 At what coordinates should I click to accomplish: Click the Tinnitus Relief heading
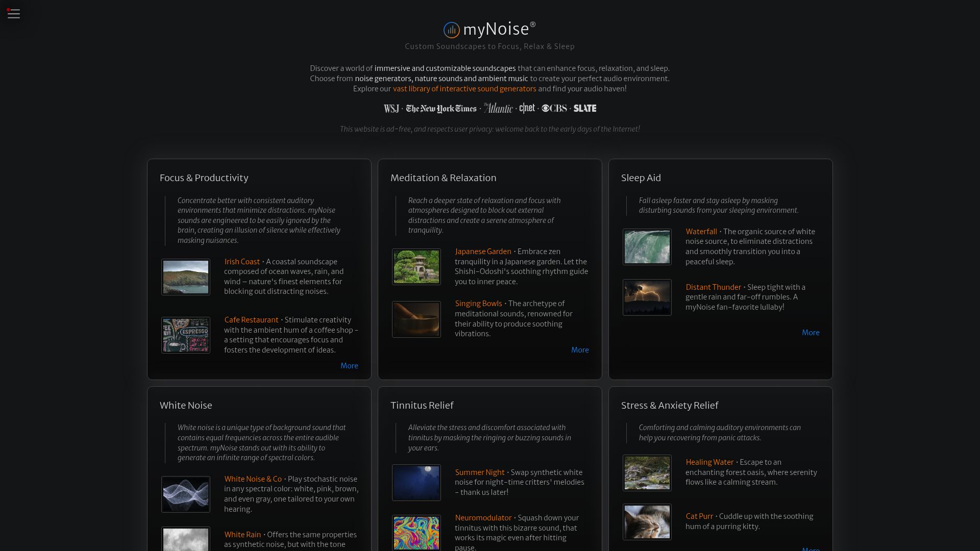tap(422, 406)
